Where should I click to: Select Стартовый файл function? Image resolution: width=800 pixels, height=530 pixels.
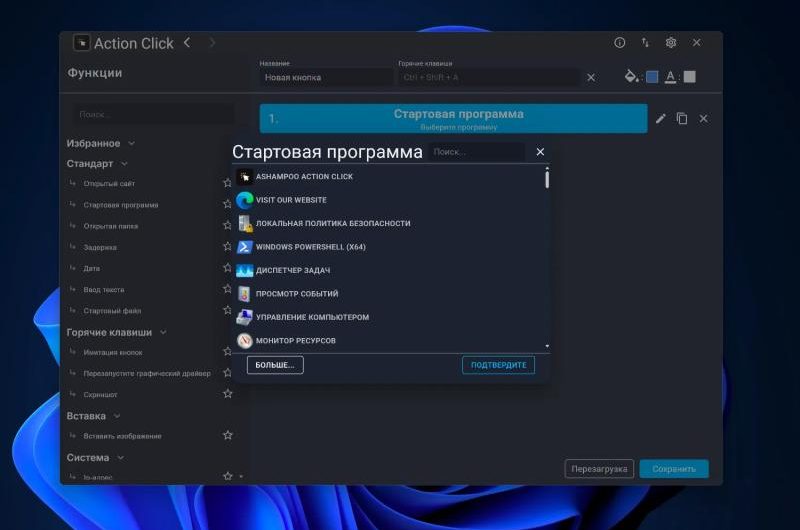point(112,311)
